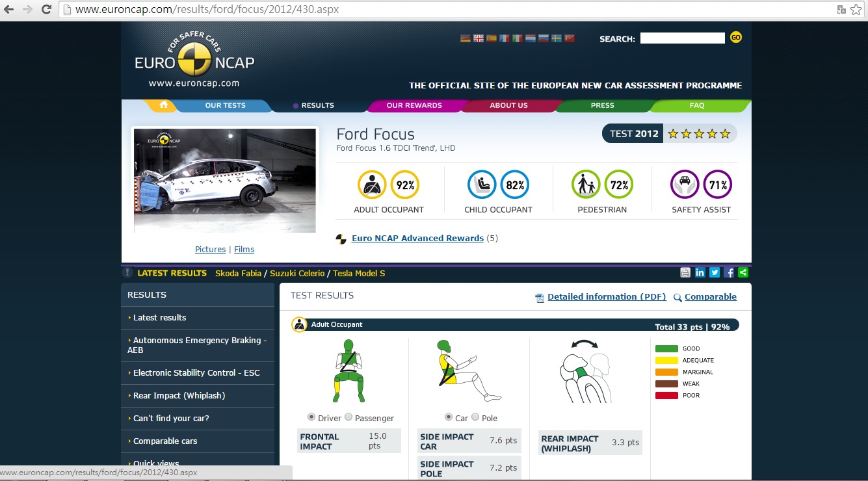Share the result on Facebook
Image resolution: width=868 pixels, height=481 pixels.
coord(729,272)
